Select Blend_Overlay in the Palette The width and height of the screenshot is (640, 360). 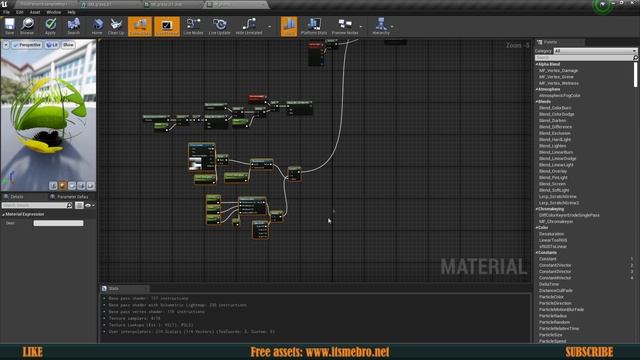coord(553,171)
